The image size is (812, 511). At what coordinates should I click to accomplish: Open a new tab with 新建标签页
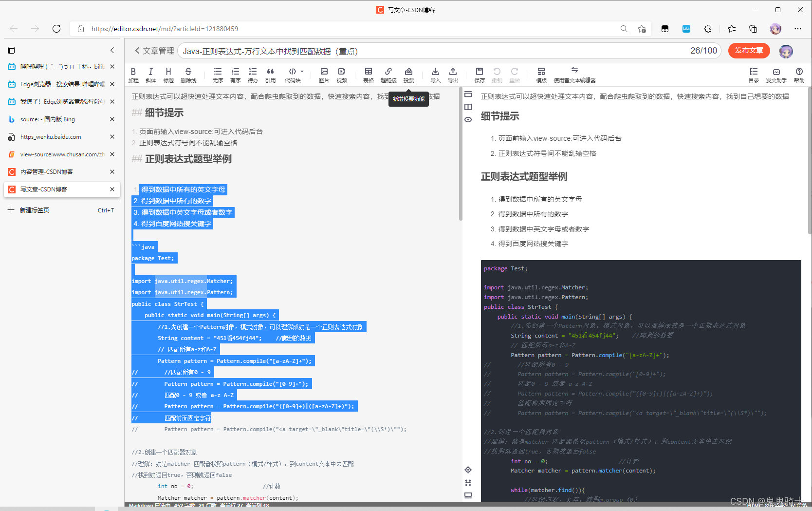point(61,210)
